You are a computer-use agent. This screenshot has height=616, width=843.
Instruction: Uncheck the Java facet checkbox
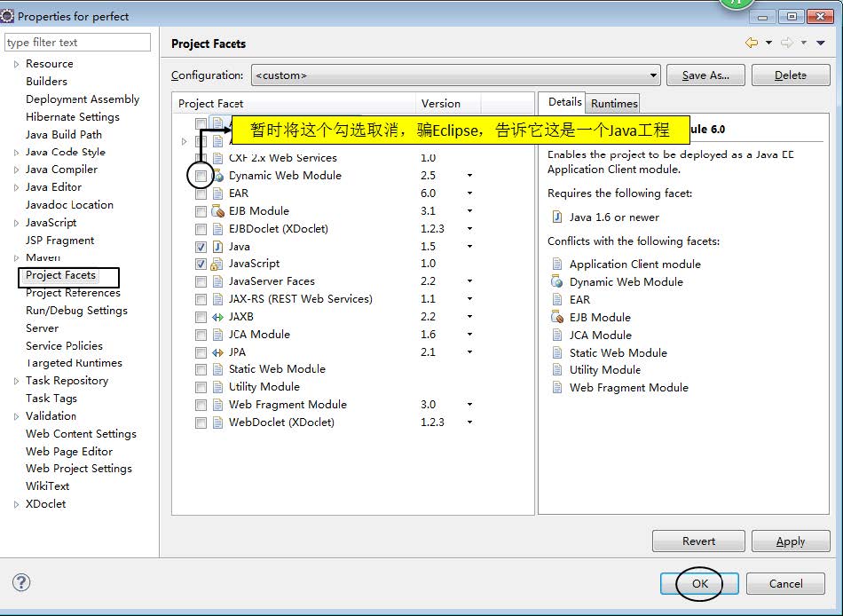click(201, 247)
